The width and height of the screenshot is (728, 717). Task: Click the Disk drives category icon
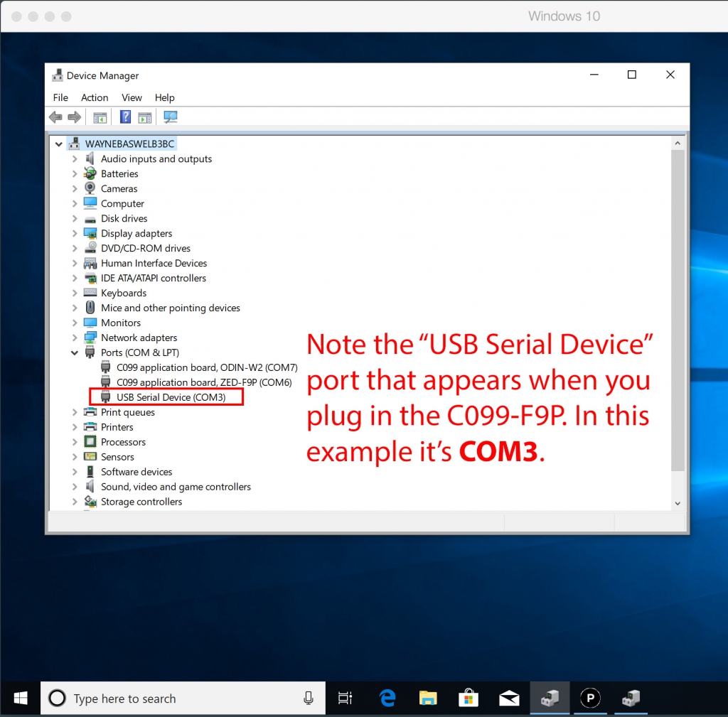pos(90,219)
